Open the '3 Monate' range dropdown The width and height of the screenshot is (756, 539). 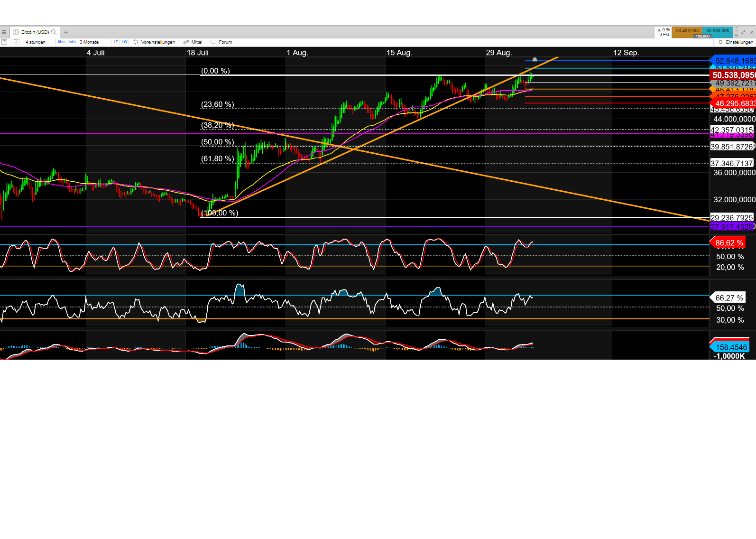(x=92, y=42)
